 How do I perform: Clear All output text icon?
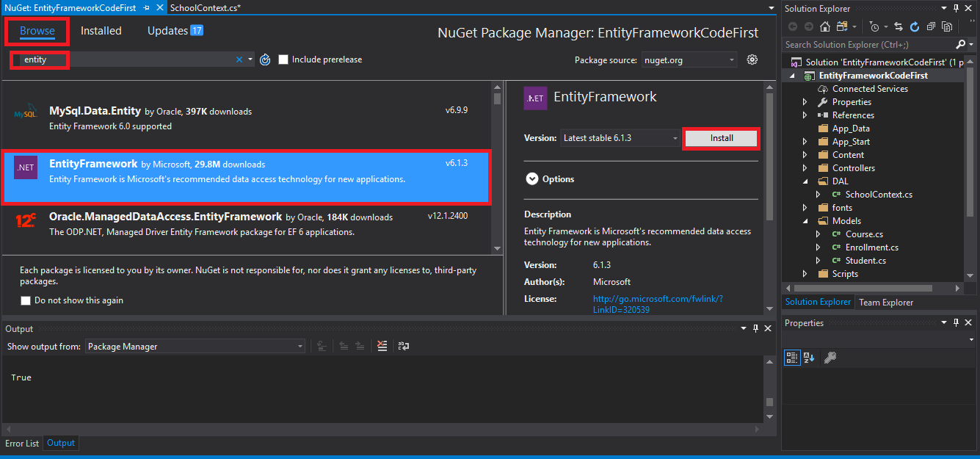(x=382, y=346)
